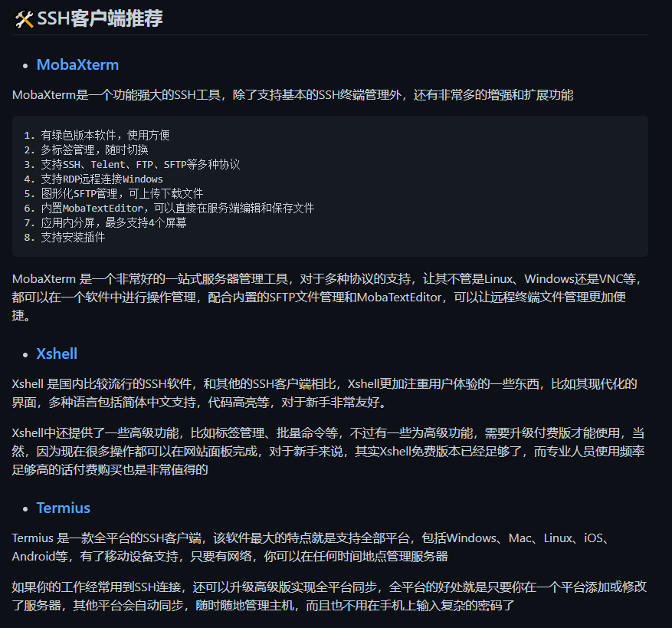Click the paragraph starting "如果你的工作经常用到SSH连接"
672x628 pixels.
click(x=329, y=596)
